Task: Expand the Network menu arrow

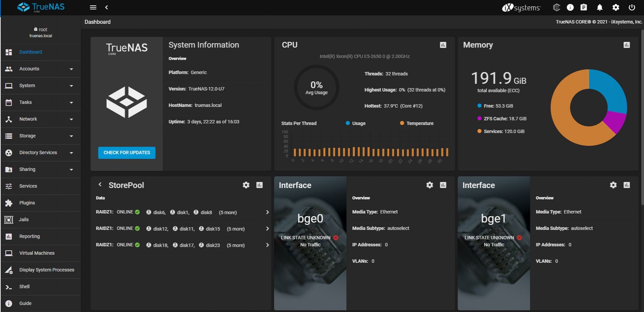Action: (71, 119)
